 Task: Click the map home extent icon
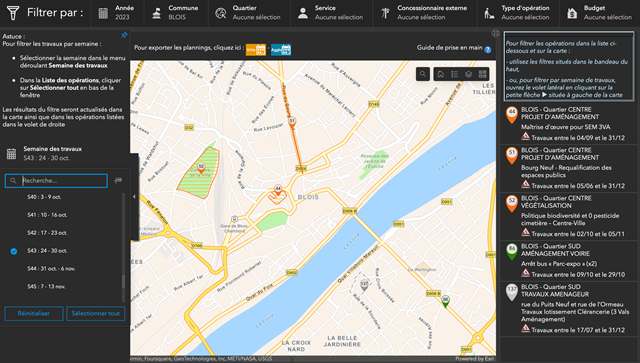(x=440, y=74)
